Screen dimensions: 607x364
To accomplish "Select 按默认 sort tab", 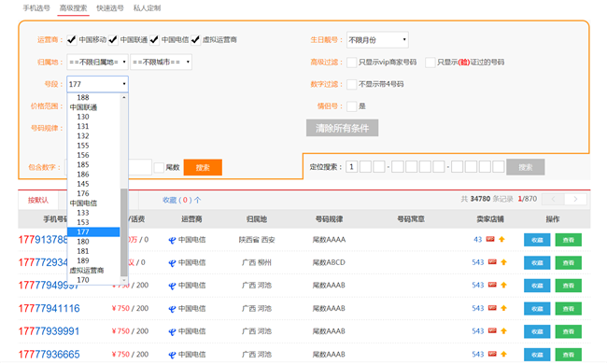I will point(38,200).
